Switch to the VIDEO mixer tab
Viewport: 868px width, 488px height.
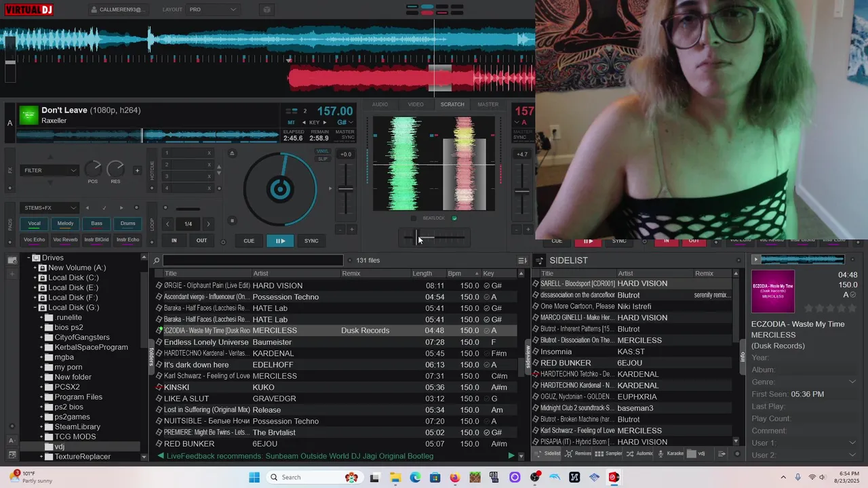coord(416,104)
